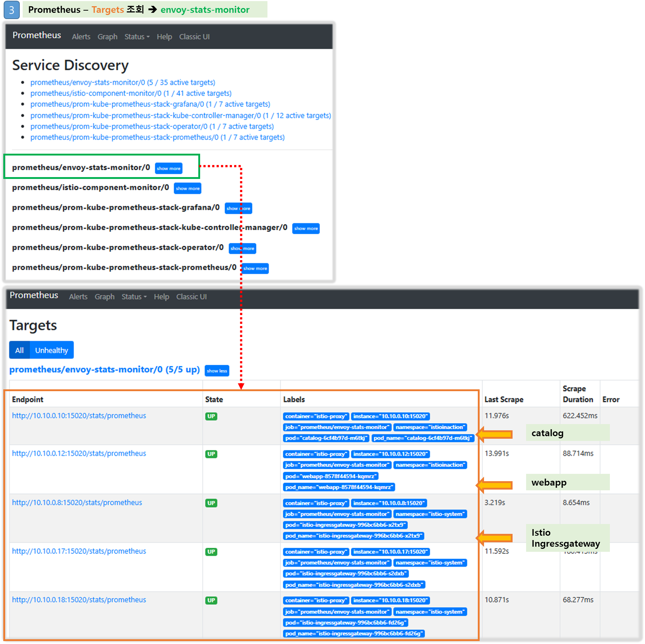Open Graph in Targets page navbar
The image size is (645, 644).
(105, 297)
